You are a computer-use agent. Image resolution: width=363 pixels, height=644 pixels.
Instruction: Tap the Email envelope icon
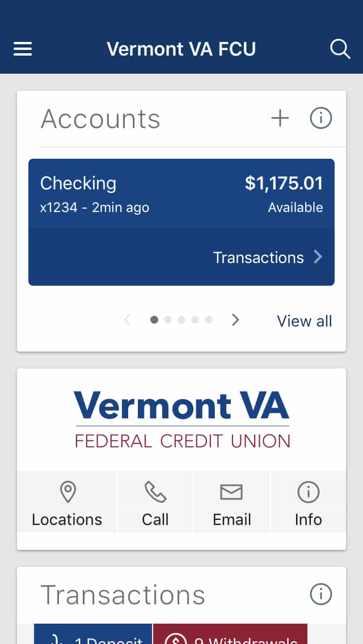[231, 492]
